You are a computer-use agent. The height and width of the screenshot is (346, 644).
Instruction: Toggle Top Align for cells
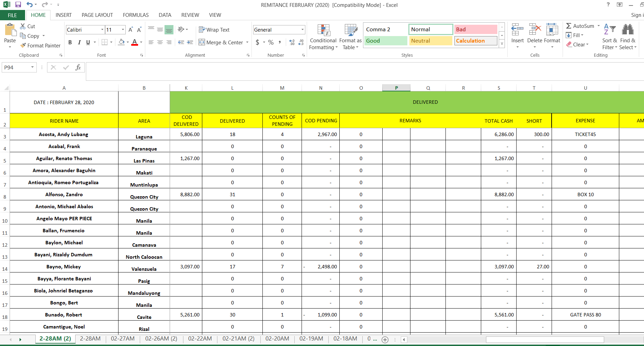[151, 30]
